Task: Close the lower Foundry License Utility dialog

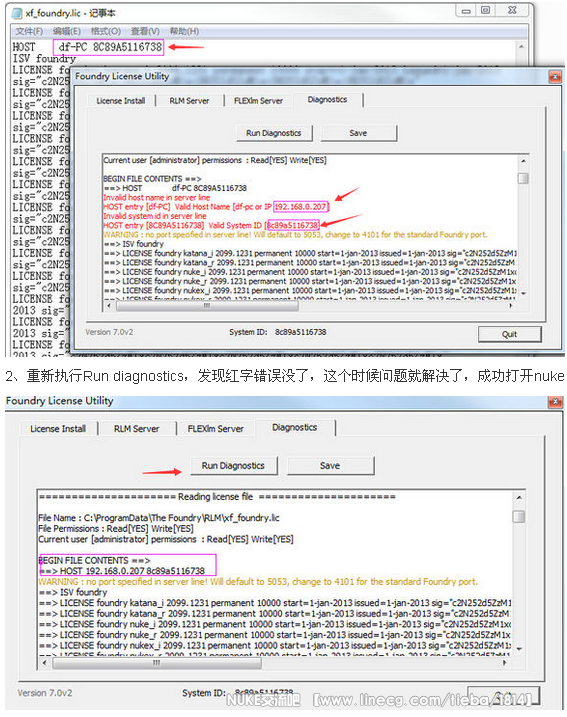Action: pyautogui.click(x=555, y=401)
